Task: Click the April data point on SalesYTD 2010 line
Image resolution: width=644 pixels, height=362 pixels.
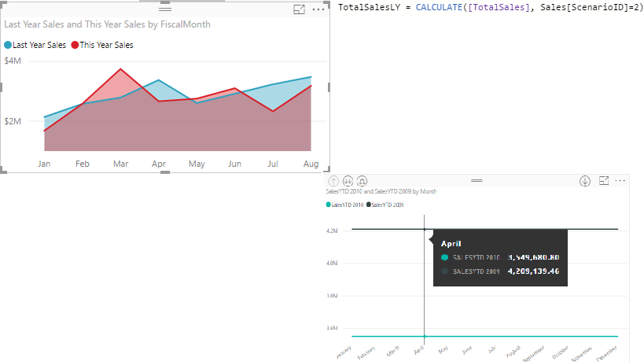Action: [425, 337]
